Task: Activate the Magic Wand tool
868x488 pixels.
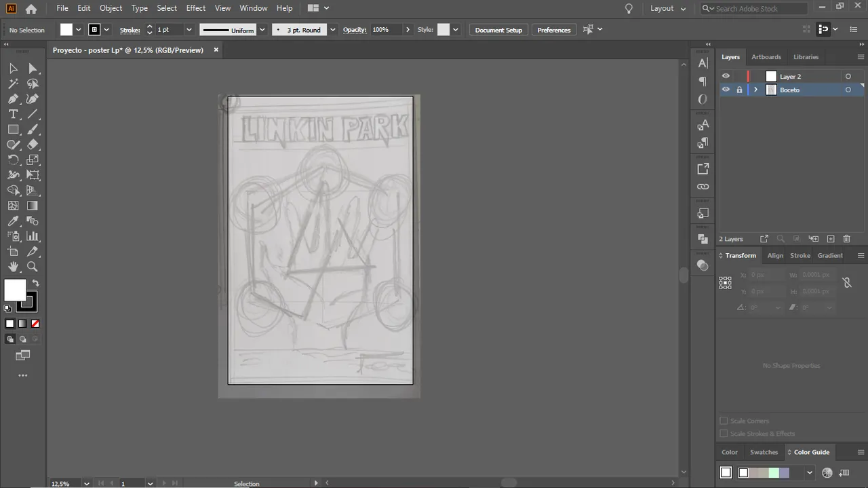Action: [x=13, y=83]
